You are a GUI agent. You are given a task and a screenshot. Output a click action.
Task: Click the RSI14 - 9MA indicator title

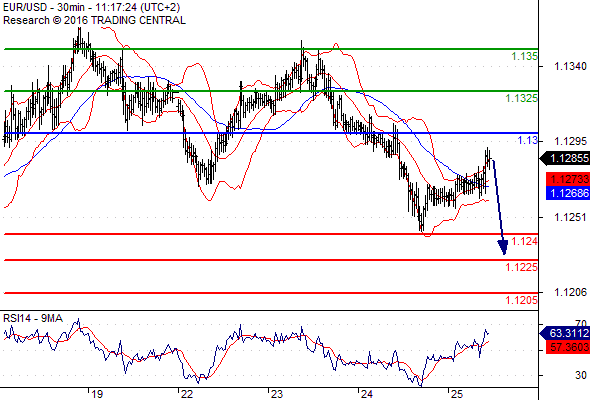(33, 318)
